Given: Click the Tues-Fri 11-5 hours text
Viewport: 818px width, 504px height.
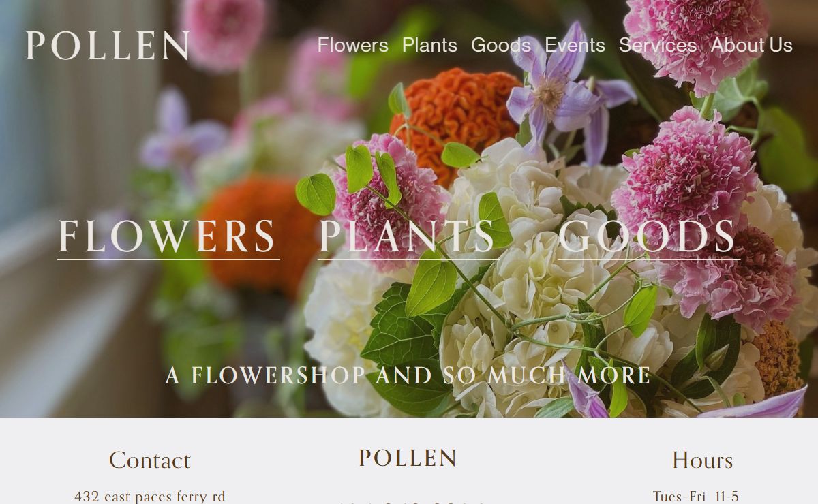Looking at the screenshot, I should [x=695, y=497].
